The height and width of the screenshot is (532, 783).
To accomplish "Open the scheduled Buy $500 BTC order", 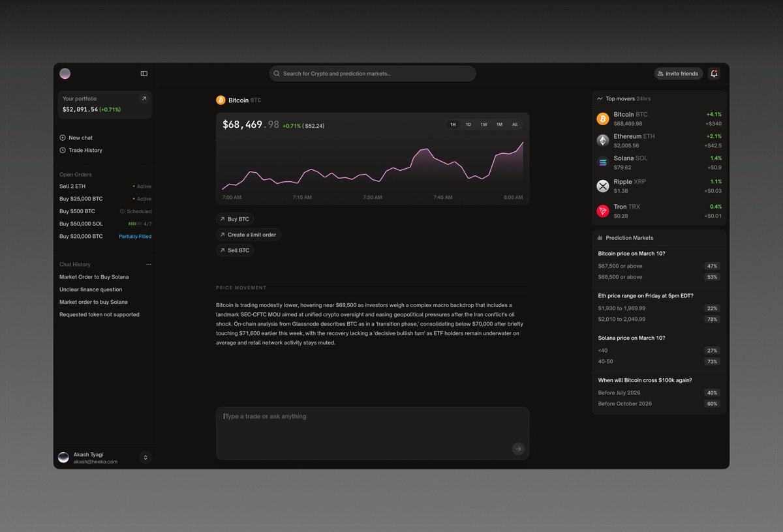I will [x=105, y=211].
